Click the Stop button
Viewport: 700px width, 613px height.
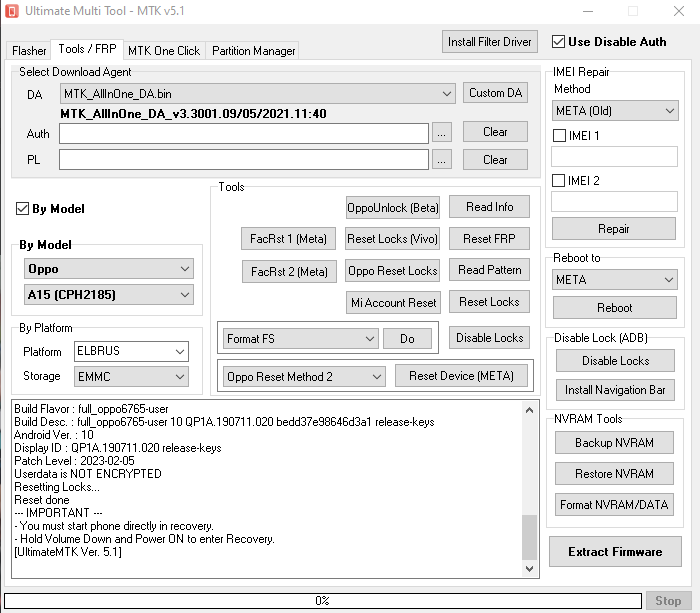pyautogui.click(x=668, y=601)
